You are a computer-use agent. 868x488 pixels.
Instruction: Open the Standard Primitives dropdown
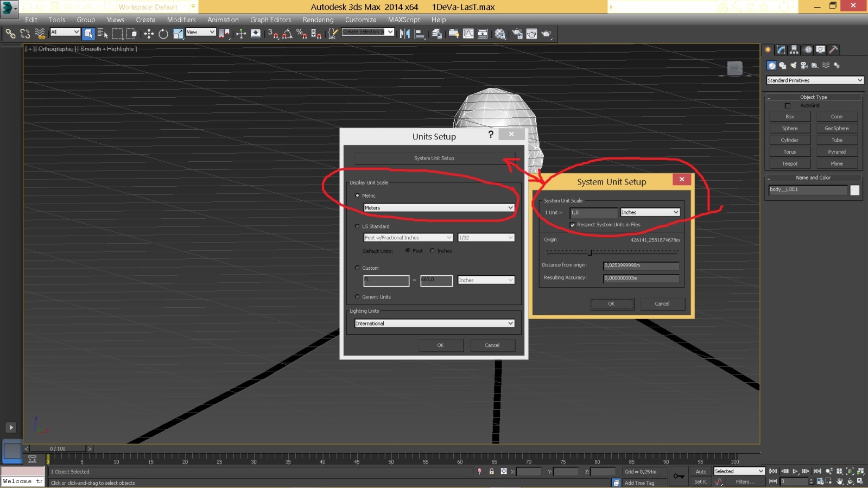point(815,80)
